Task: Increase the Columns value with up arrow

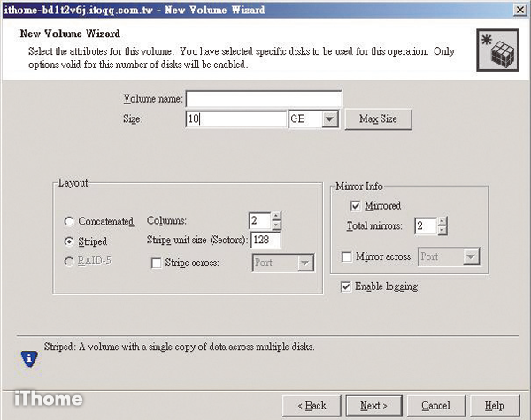Action: [x=277, y=216]
